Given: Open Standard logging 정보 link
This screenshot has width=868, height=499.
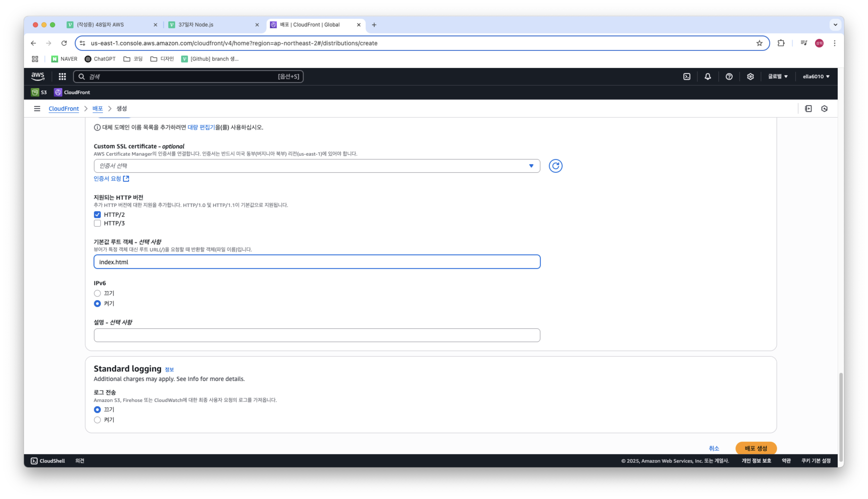Looking at the screenshot, I should point(169,369).
